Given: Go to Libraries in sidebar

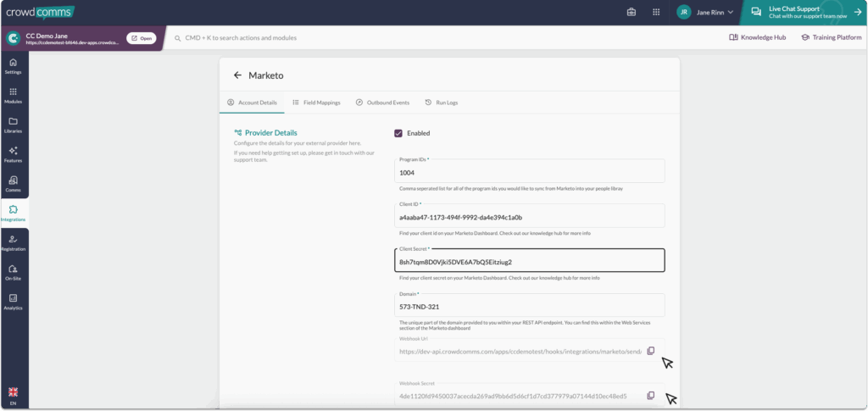Looking at the screenshot, I should point(14,125).
